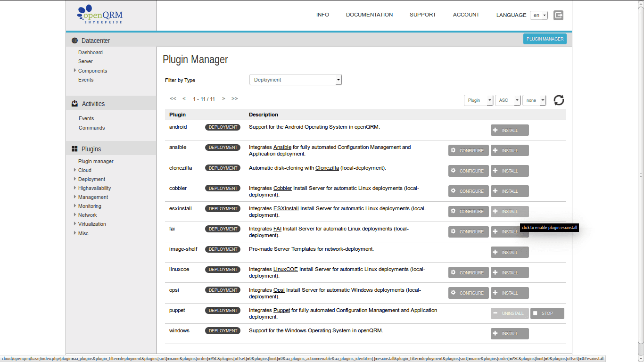Follow the Cobbler description link

[282, 188]
